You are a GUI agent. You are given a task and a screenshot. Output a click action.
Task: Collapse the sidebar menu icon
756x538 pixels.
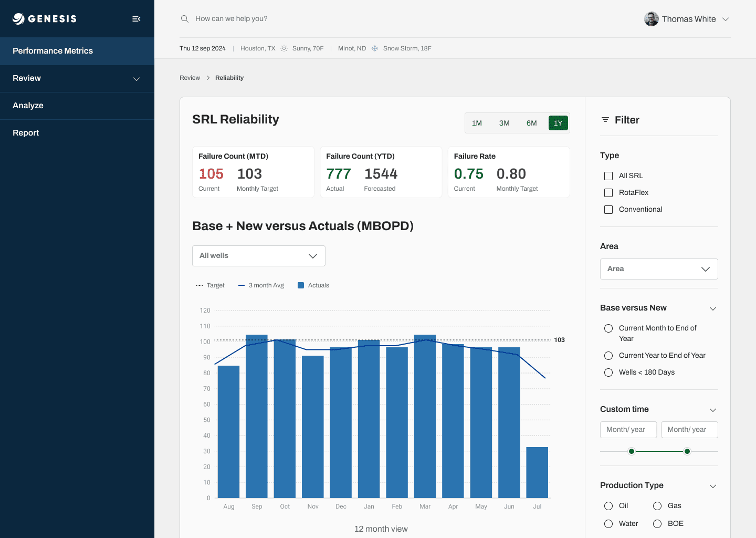(136, 19)
